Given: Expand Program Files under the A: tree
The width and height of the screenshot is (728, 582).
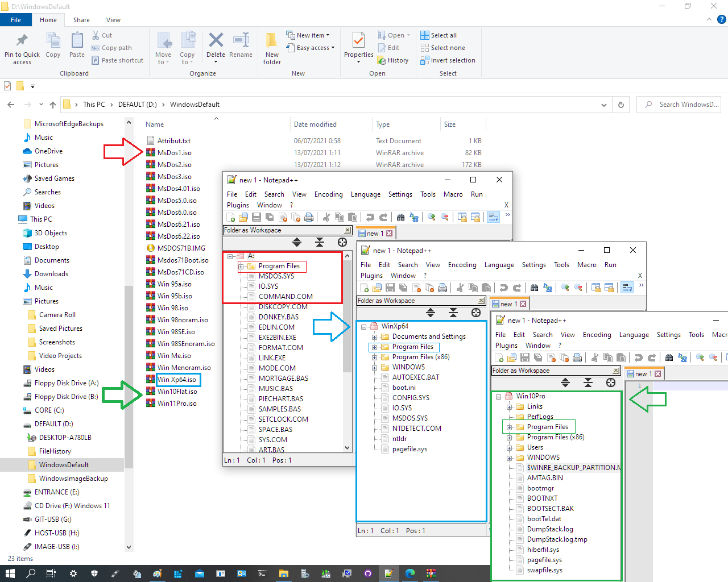Looking at the screenshot, I should [x=241, y=266].
